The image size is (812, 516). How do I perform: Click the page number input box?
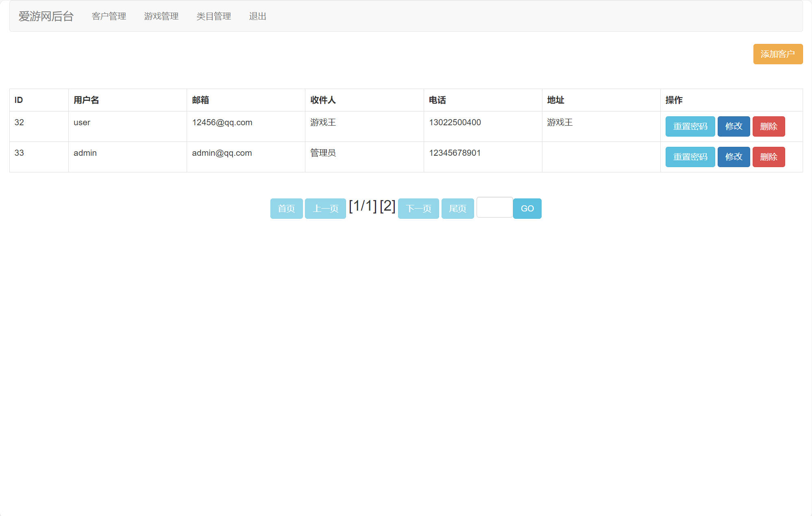[494, 207]
